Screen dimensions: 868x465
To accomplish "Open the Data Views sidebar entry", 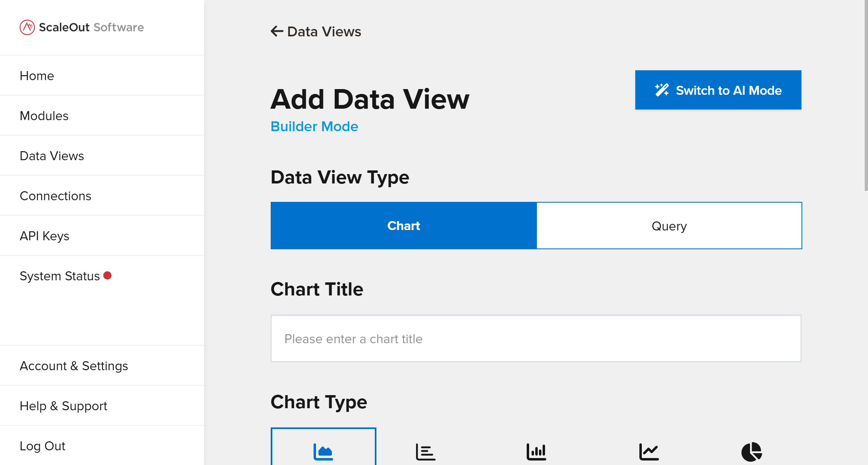I will pos(51,156).
